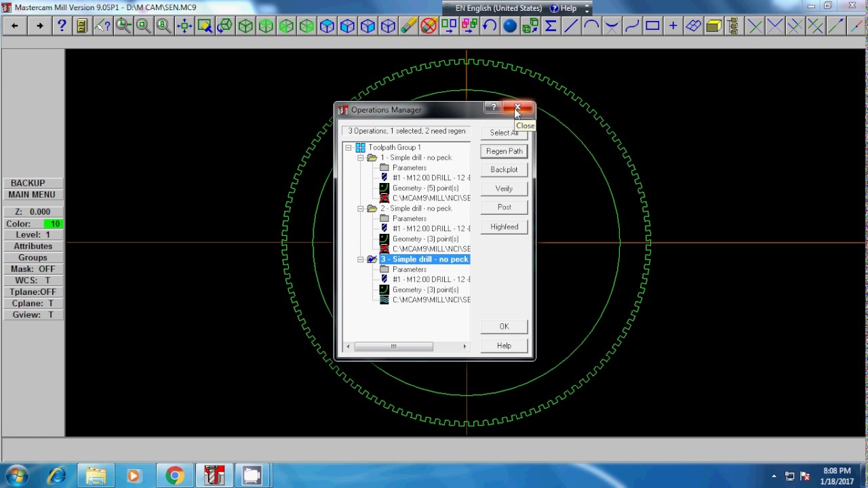This screenshot has width=868, height=488.
Task: Click the Post button
Action: click(x=504, y=207)
